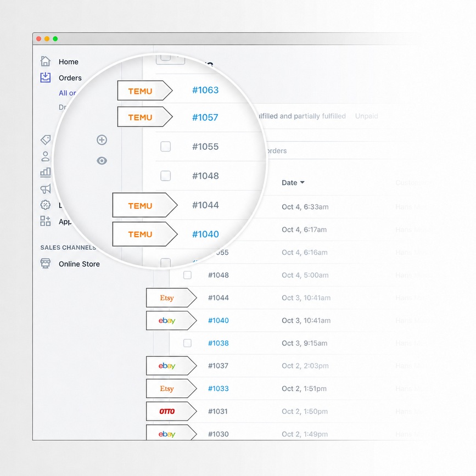Image resolution: width=476 pixels, height=476 pixels.
Task: Open order #1038 link
Action: coord(219,343)
